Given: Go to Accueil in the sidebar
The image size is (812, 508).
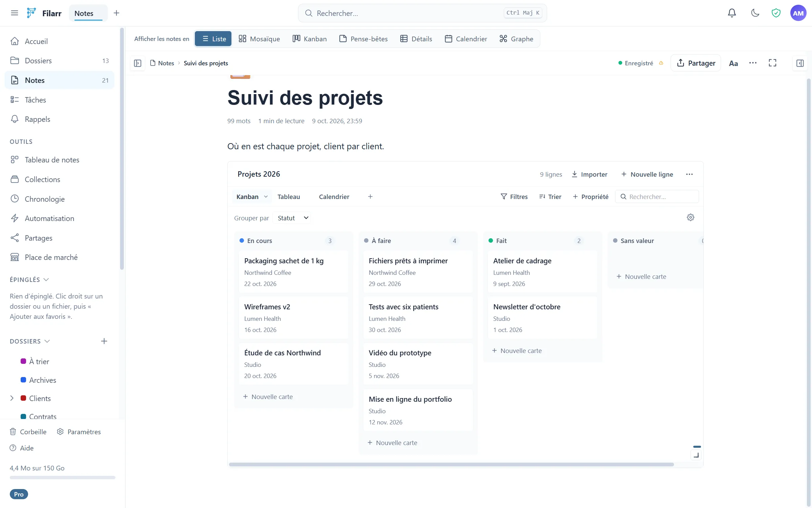Looking at the screenshot, I should pos(60,41).
